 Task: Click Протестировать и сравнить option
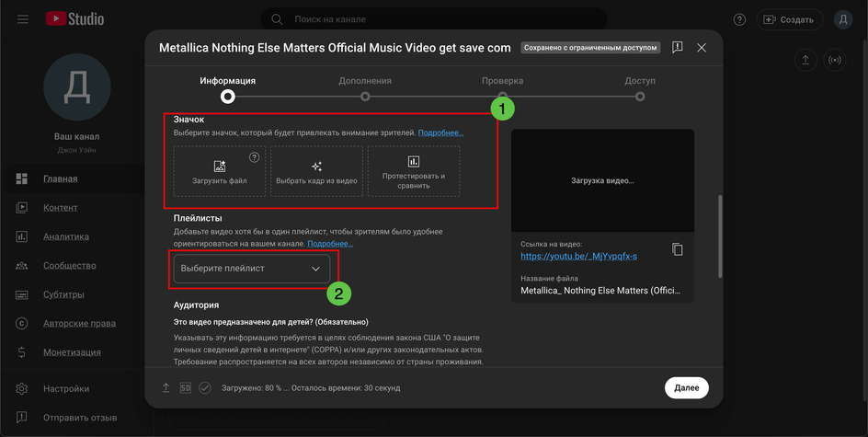click(x=414, y=171)
